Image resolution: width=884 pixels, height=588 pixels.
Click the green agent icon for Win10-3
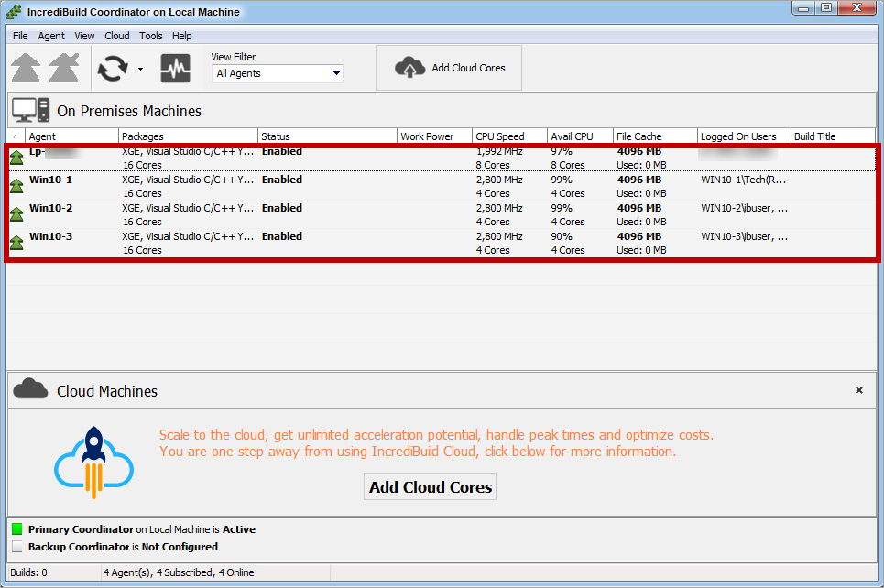coord(16,243)
